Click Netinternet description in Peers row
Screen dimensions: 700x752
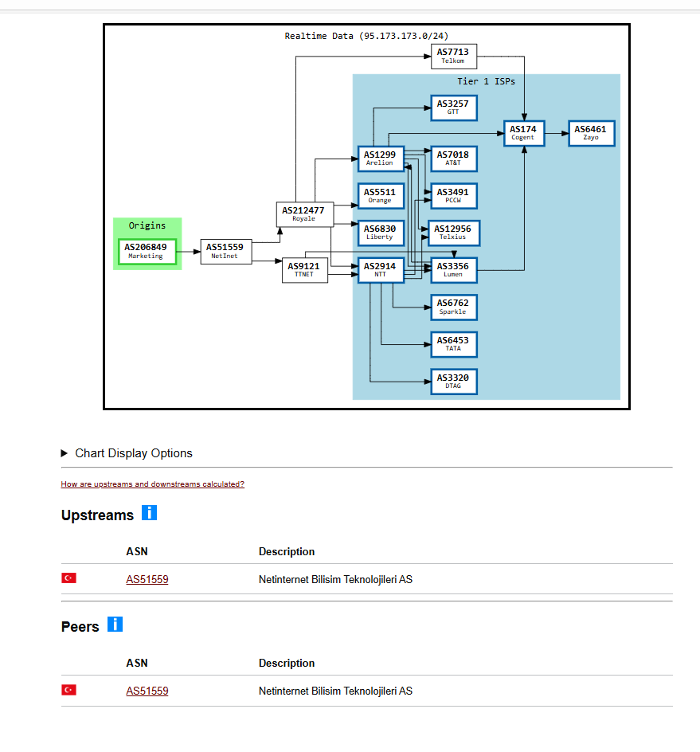coord(335,691)
